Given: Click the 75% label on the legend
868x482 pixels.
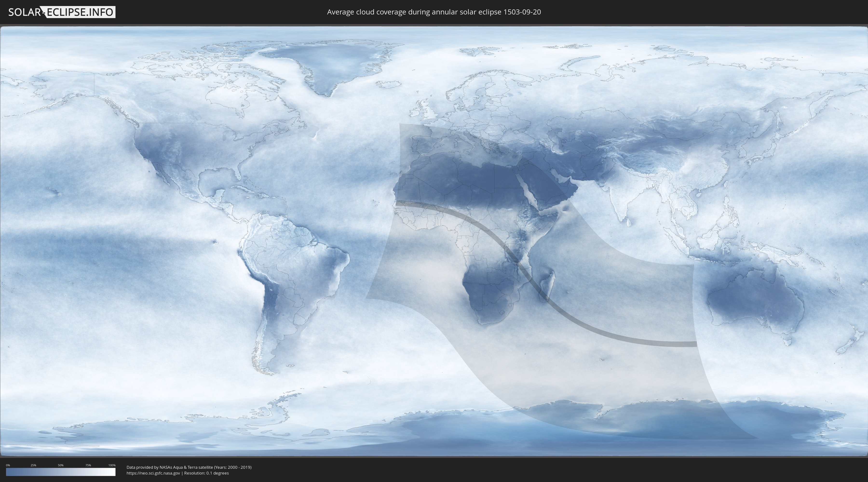Looking at the screenshot, I should click(x=88, y=465).
